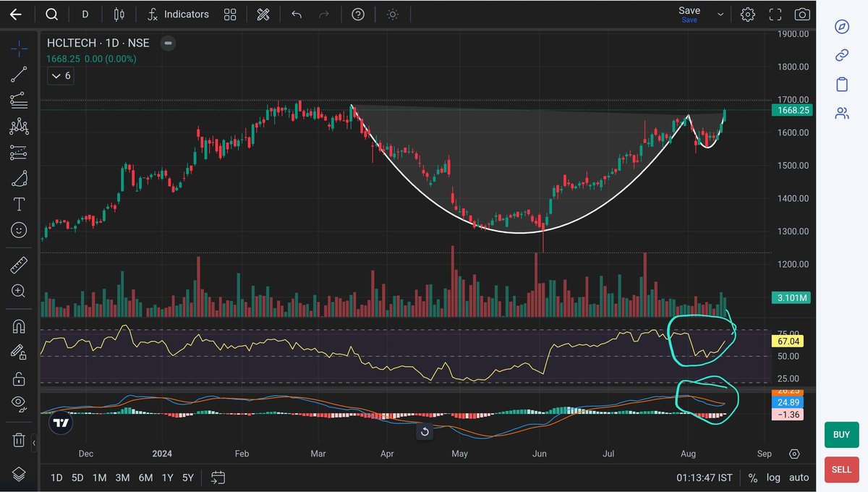
Task: Open the Emoji drawing tool
Action: click(20, 230)
